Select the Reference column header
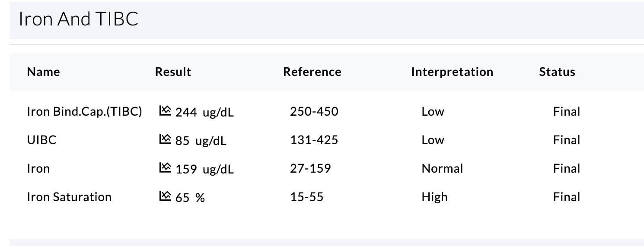Image resolution: width=644 pixels, height=246 pixels. [312, 72]
